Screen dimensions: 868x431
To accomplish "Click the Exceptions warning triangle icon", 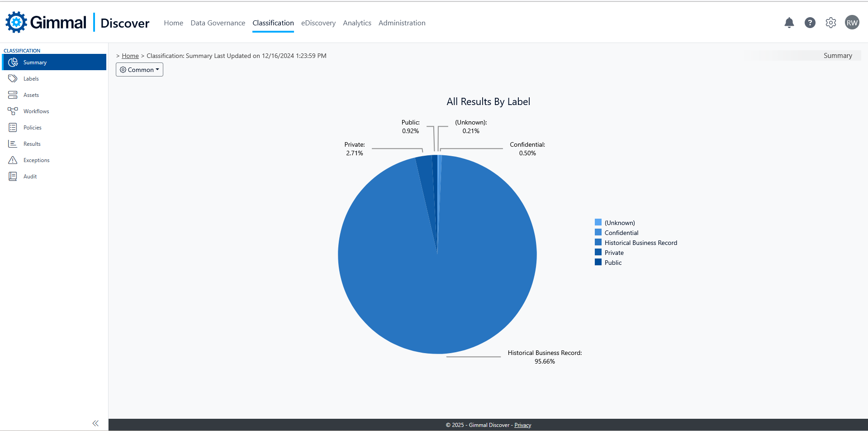I will pos(13,160).
